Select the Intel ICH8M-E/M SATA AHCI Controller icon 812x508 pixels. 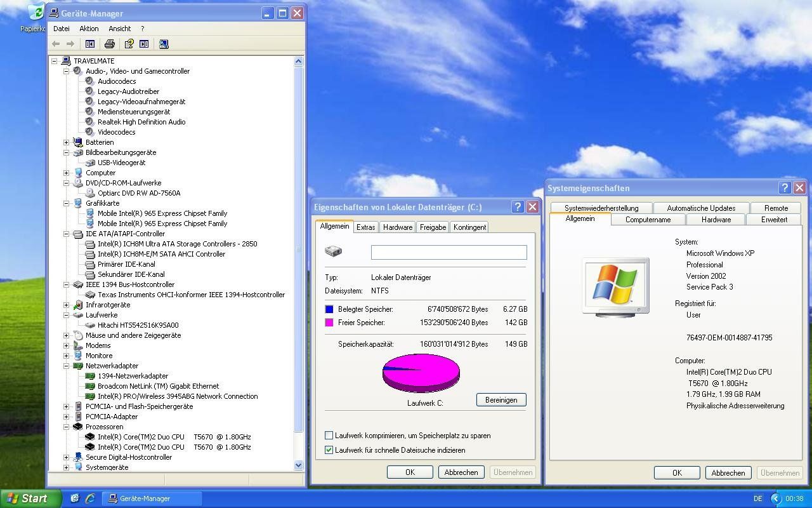(x=90, y=254)
